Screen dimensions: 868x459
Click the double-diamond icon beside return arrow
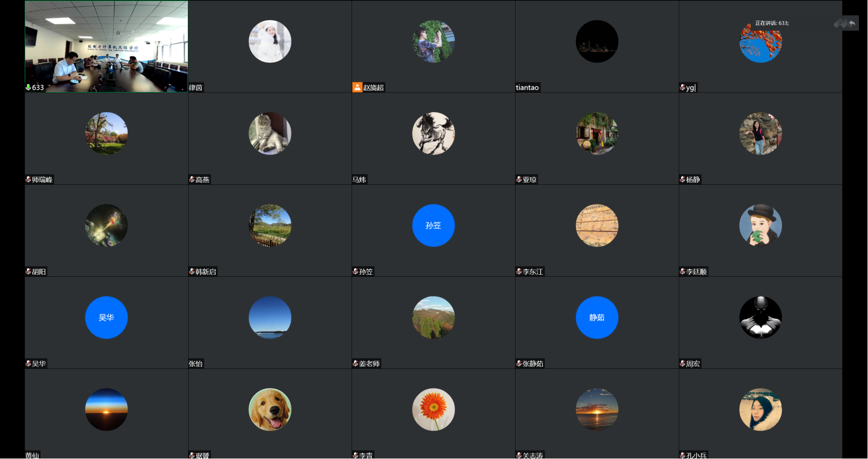click(x=839, y=23)
